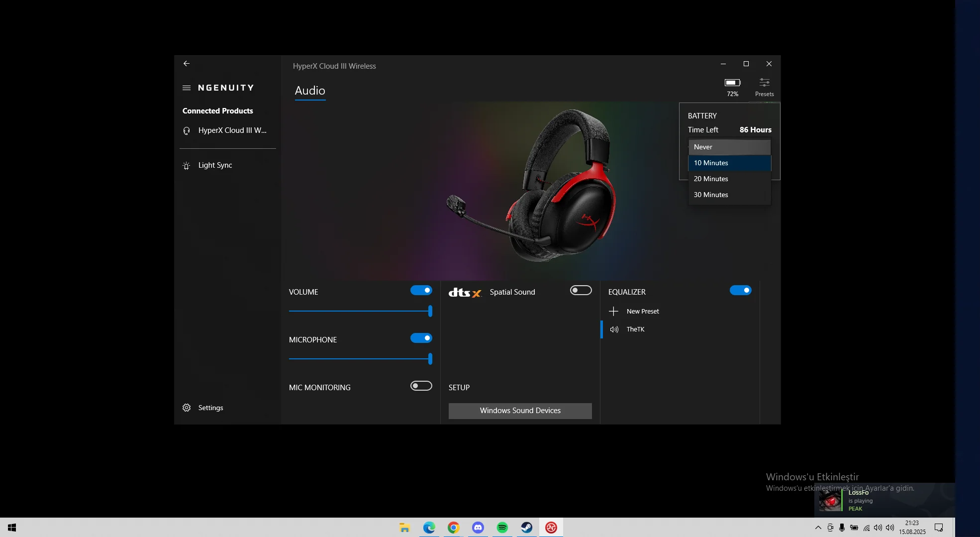Open Spotify from the taskbar
Image resolution: width=980 pixels, height=537 pixels.
coord(502,528)
